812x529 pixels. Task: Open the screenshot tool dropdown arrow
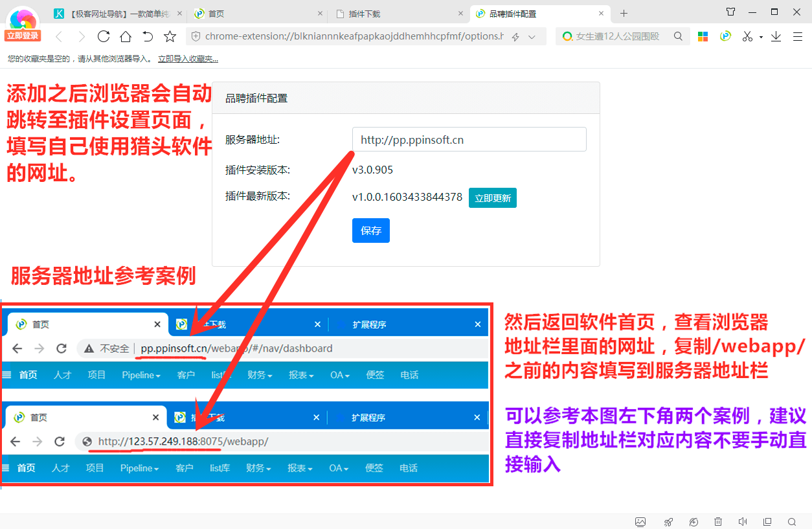pyautogui.click(x=761, y=37)
